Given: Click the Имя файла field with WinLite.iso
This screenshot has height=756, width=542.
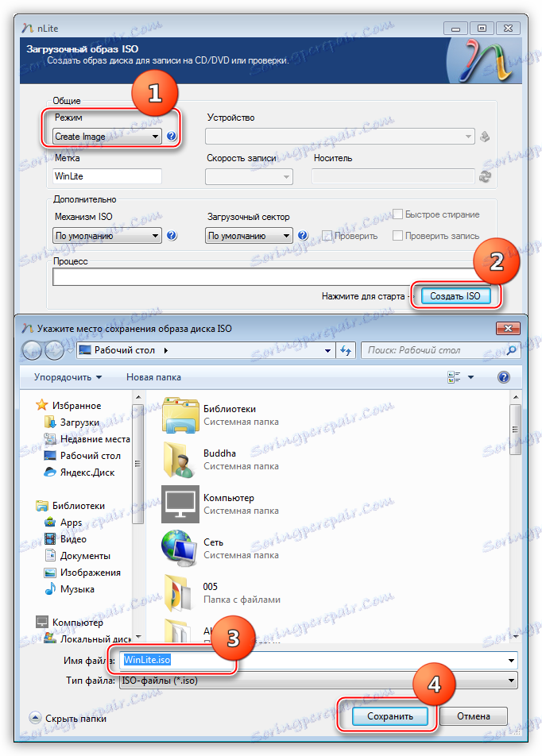Looking at the screenshot, I should [x=319, y=660].
